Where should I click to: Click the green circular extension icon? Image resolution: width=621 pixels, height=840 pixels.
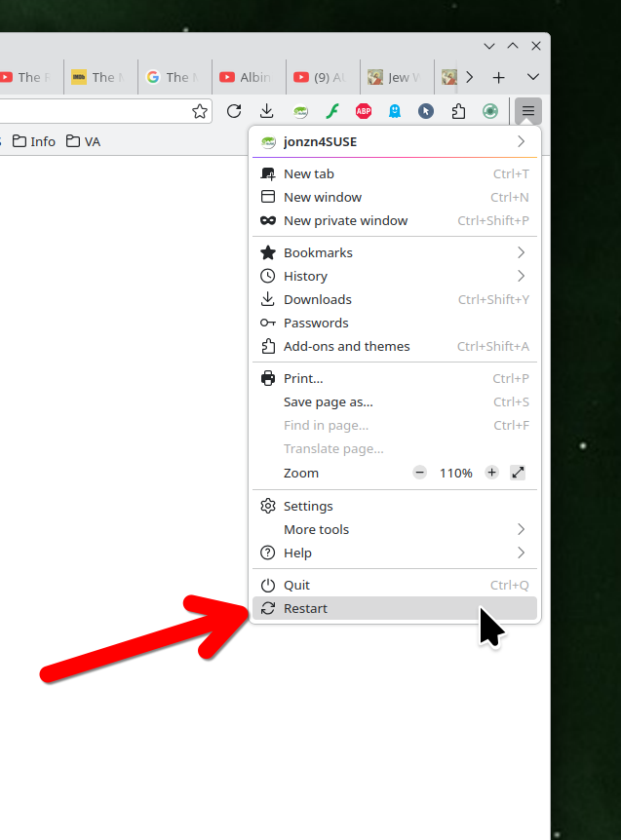[490, 111]
